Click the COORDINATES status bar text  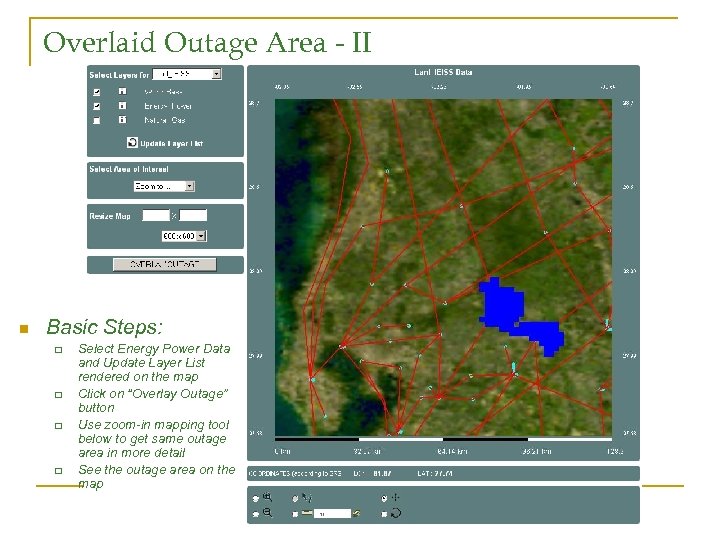[x=294, y=473]
